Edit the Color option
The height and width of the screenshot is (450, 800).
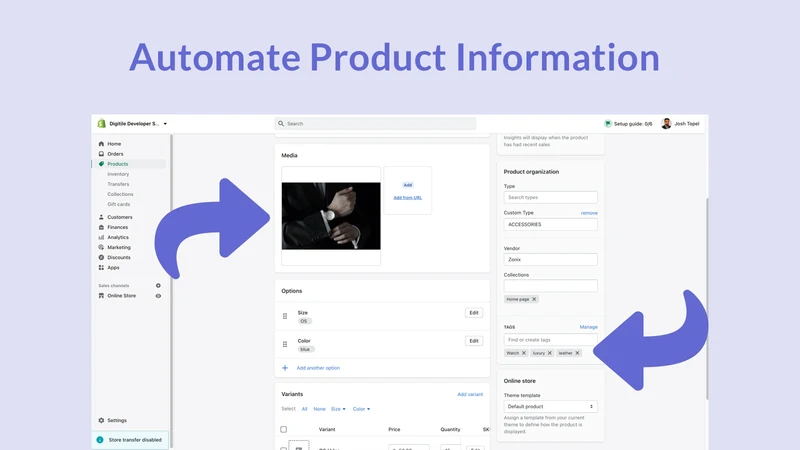coord(474,341)
